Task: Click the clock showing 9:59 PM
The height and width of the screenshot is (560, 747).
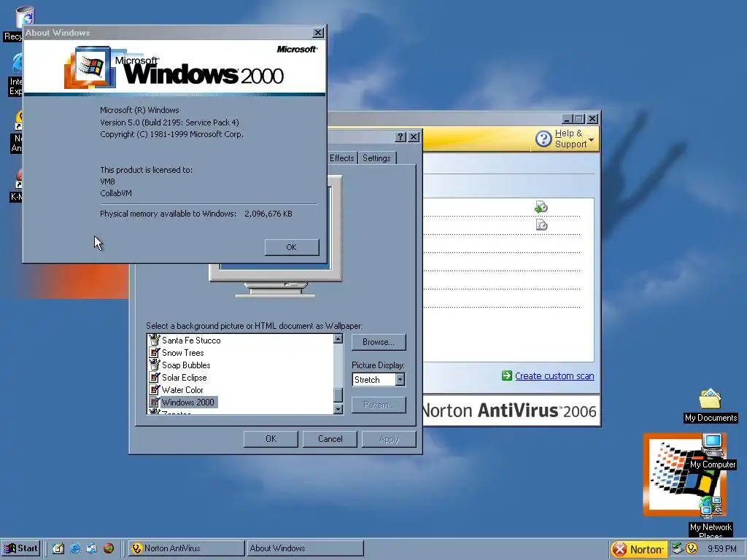Action: point(721,549)
